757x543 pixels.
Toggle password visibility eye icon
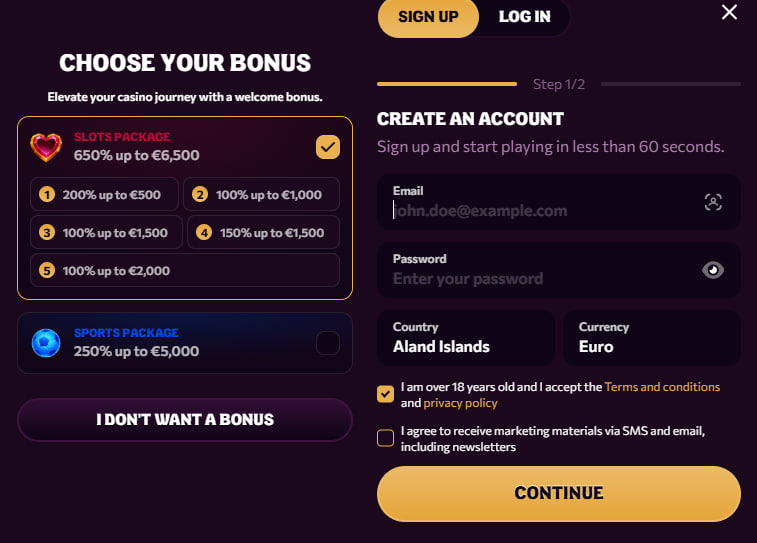[712, 269]
